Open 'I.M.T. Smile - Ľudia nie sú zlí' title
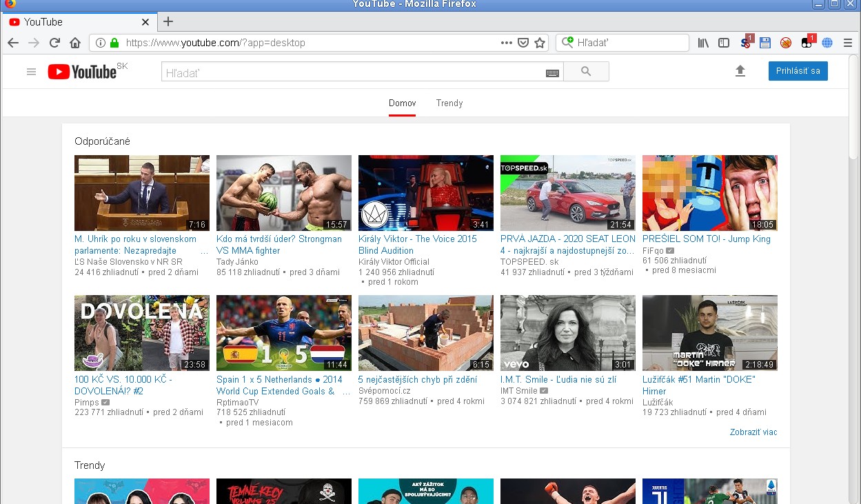This screenshot has width=861, height=504. click(558, 380)
